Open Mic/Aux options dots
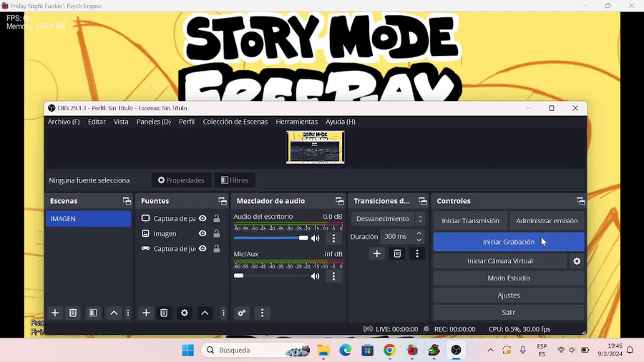Image resolution: width=644 pixels, height=362 pixels. click(333, 276)
